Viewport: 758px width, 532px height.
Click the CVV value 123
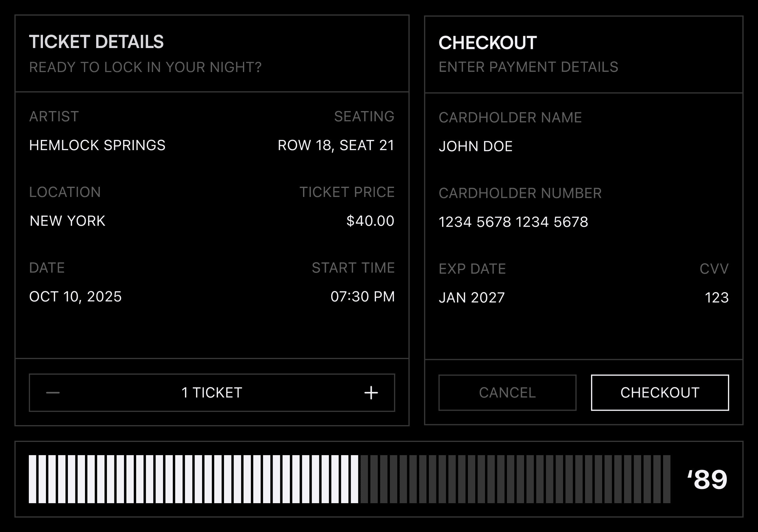coord(716,297)
